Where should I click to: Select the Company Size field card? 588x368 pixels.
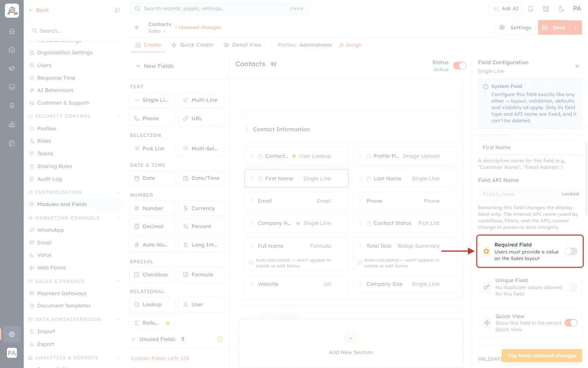(405, 284)
